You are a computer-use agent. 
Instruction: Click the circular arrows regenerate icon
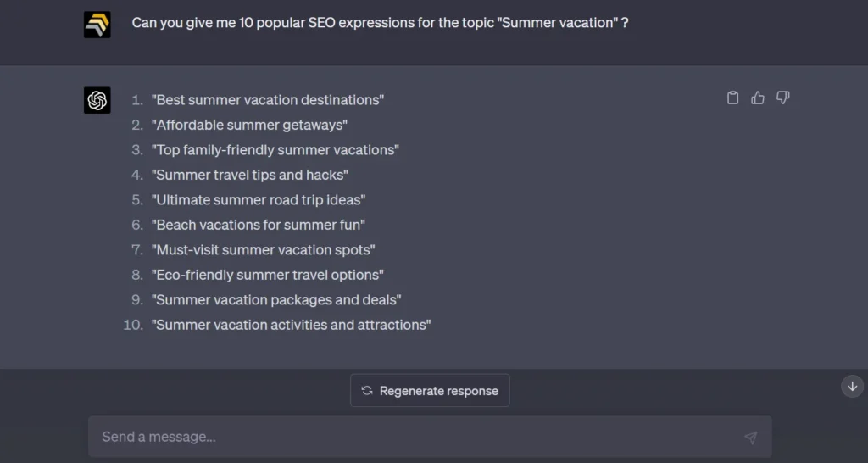[x=367, y=391]
